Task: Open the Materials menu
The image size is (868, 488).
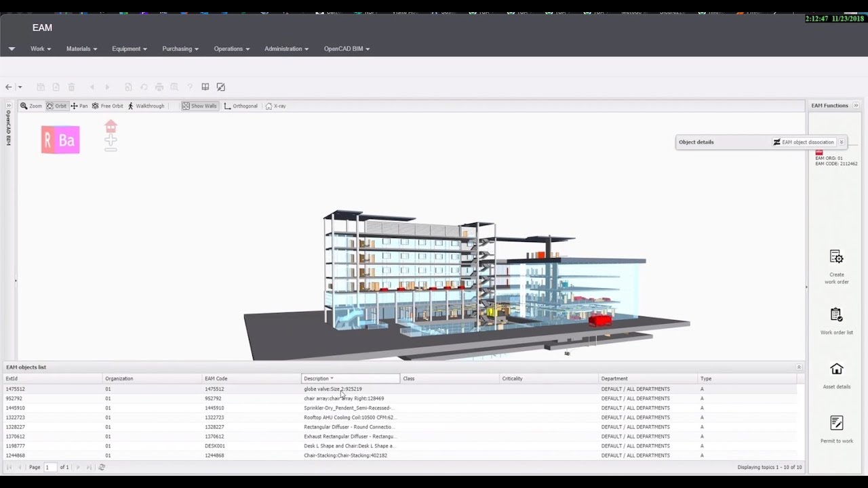Action: pos(81,49)
